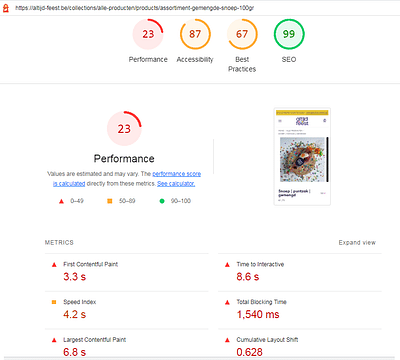Click the 90–100 legend range text
The height and width of the screenshot is (360, 400).
181,201
